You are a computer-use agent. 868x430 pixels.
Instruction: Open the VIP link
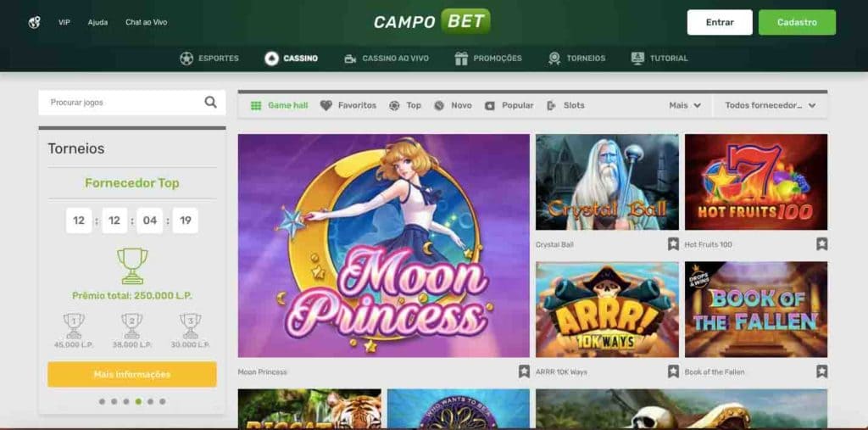[x=64, y=23]
